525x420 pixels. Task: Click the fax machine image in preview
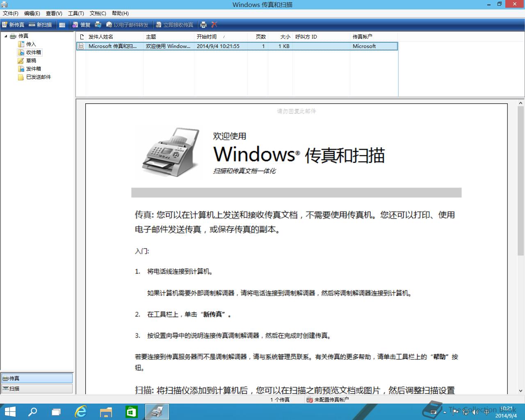(x=170, y=152)
